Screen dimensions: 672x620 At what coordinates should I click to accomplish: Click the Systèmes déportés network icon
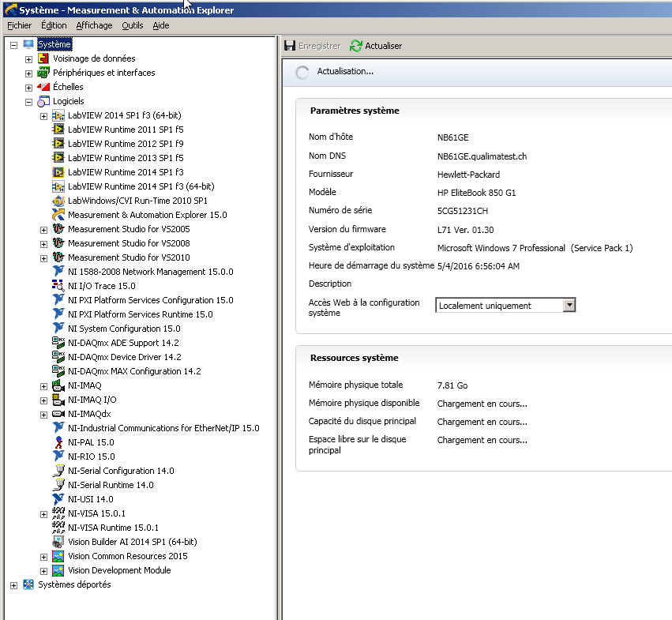pos(28,584)
